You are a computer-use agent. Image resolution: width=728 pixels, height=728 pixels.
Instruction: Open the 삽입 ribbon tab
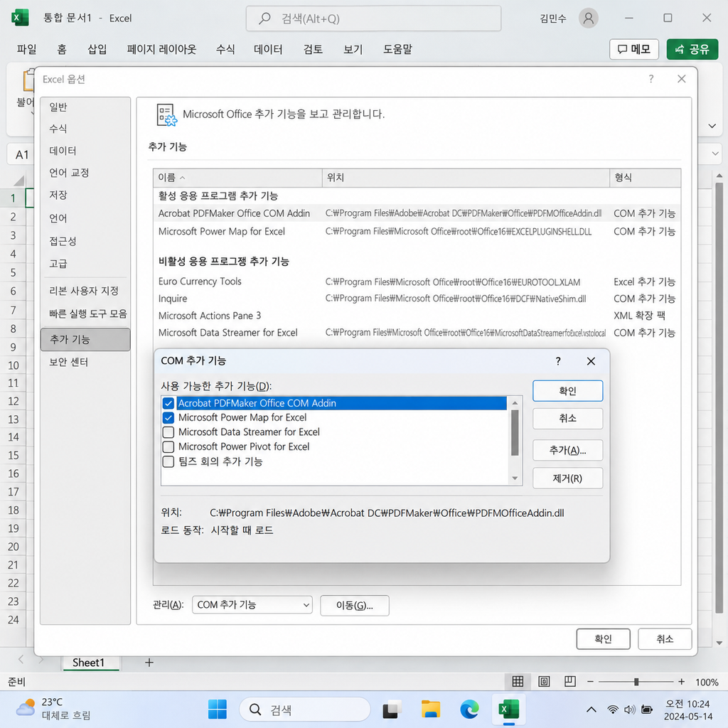tap(97, 49)
